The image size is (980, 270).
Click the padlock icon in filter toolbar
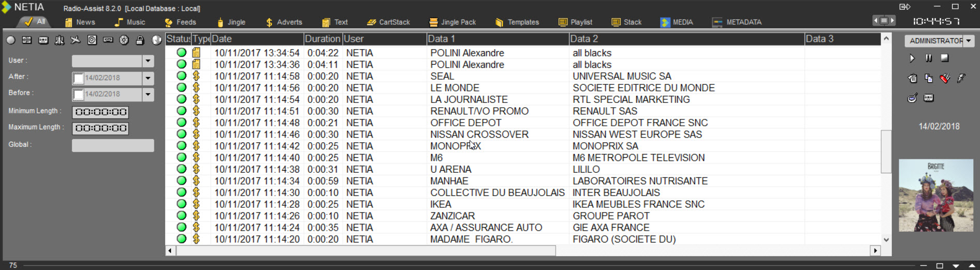(x=140, y=40)
